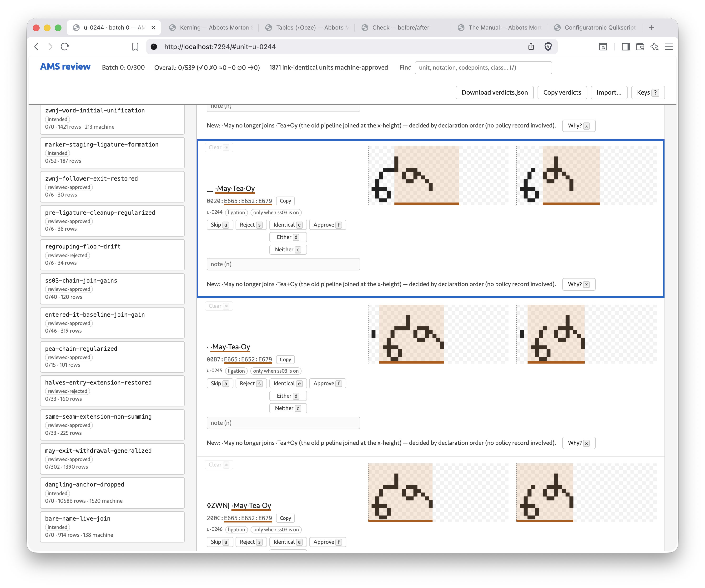Screen dimensions: 705x588
Task: Choose Either for unit u-0244
Action: pos(288,238)
